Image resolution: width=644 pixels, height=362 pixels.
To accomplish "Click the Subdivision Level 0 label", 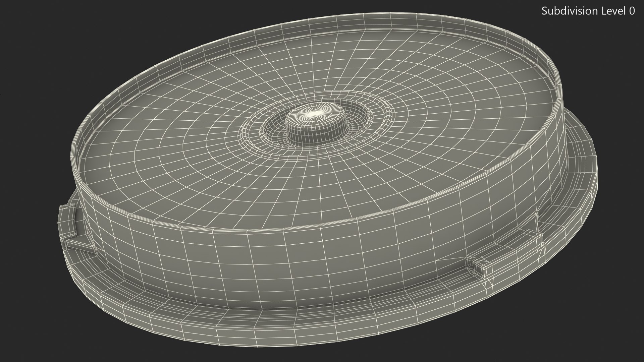I will coord(588,11).
